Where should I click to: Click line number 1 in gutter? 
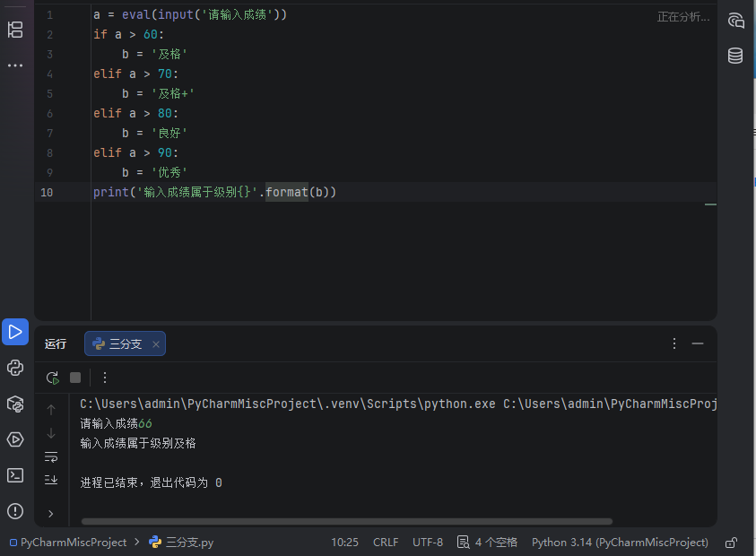click(x=49, y=15)
